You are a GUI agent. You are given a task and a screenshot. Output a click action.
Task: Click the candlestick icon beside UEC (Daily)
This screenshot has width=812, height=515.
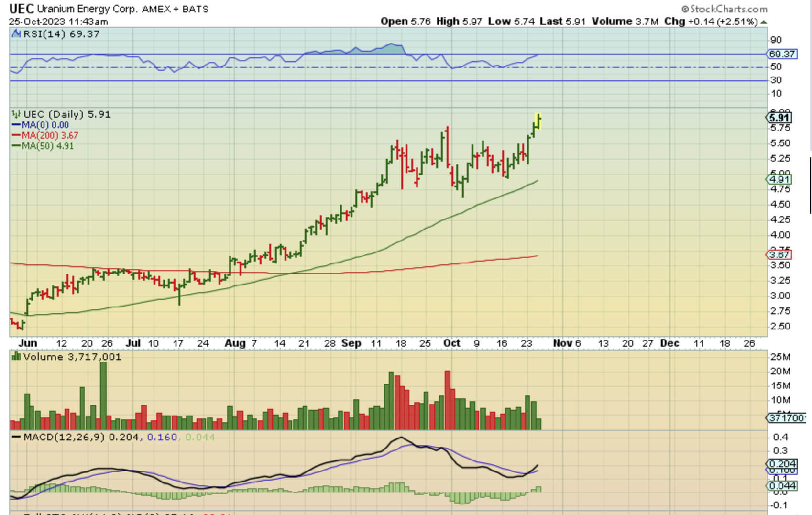click(16, 114)
